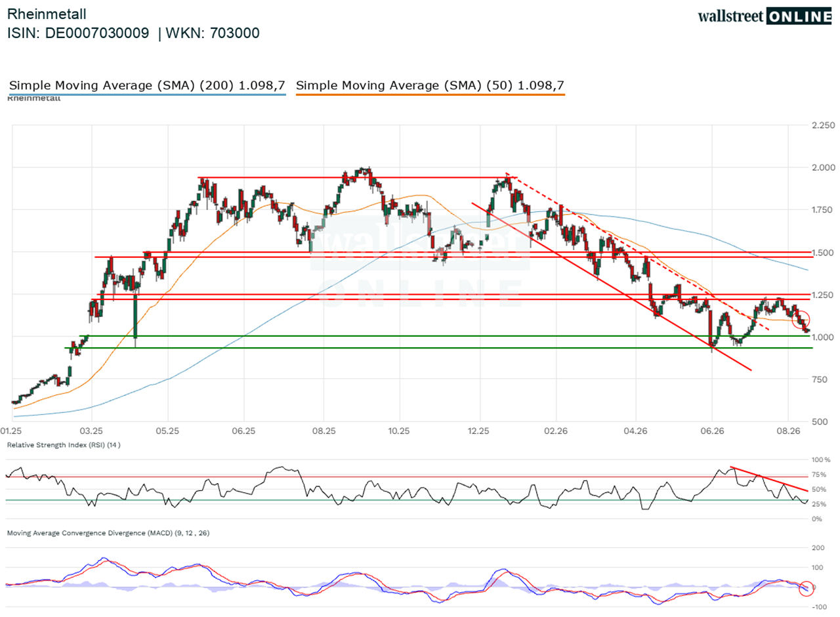Select the SMA (50) legend label

pyautogui.click(x=430, y=85)
